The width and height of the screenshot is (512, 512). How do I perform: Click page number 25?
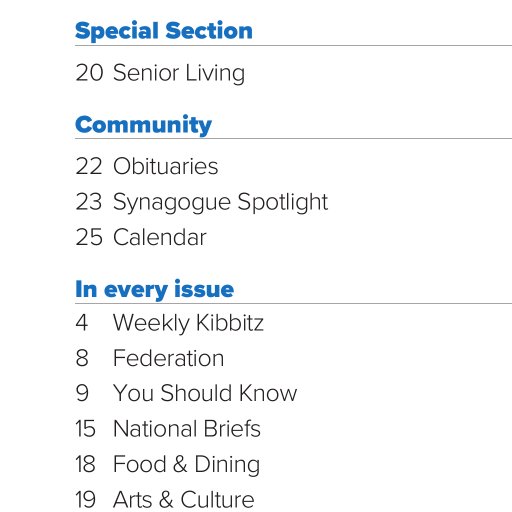pyautogui.click(x=89, y=237)
